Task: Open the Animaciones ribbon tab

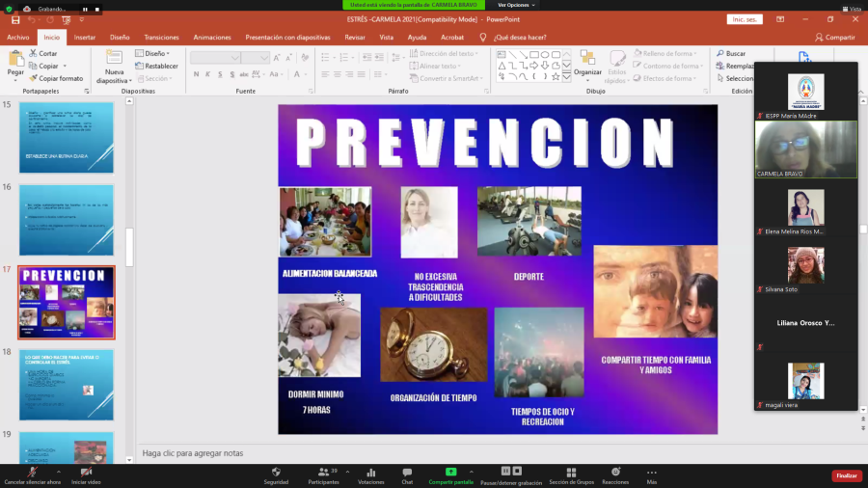Action: pos(211,38)
